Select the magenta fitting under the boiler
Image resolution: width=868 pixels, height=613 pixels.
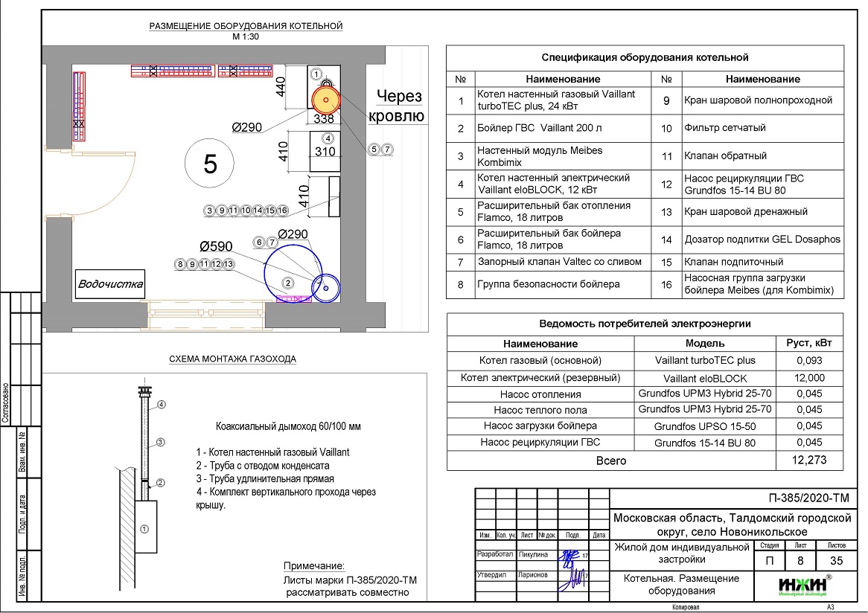[293, 299]
